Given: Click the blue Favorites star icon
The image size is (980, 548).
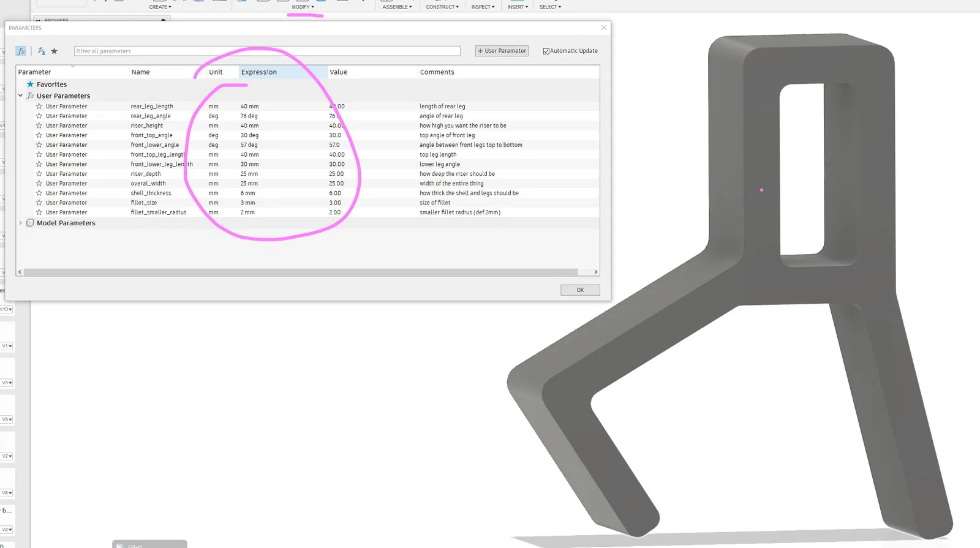Looking at the screenshot, I should pyautogui.click(x=30, y=84).
